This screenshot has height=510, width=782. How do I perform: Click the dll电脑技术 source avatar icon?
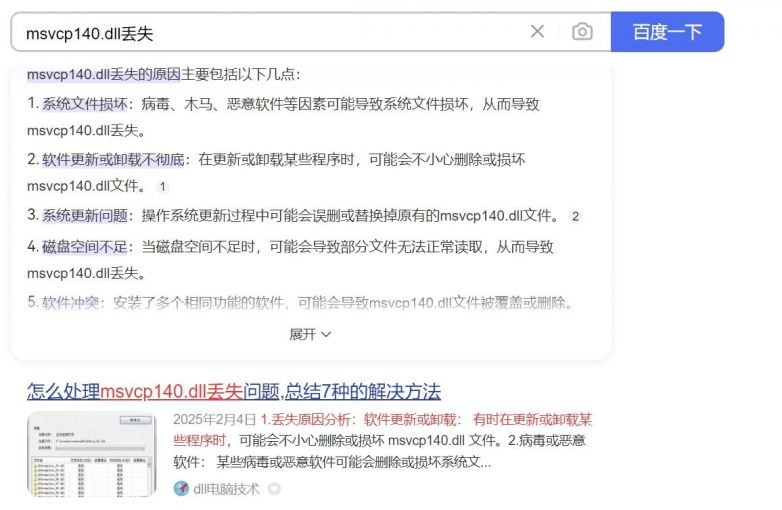point(181,489)
